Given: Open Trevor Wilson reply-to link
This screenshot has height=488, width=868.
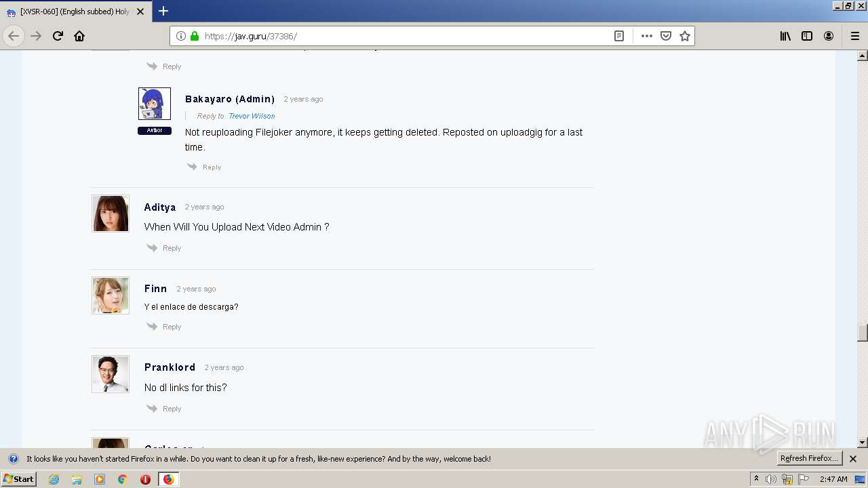Looking at the screenshot, I should pyautogui.click(x=252, y=116).
